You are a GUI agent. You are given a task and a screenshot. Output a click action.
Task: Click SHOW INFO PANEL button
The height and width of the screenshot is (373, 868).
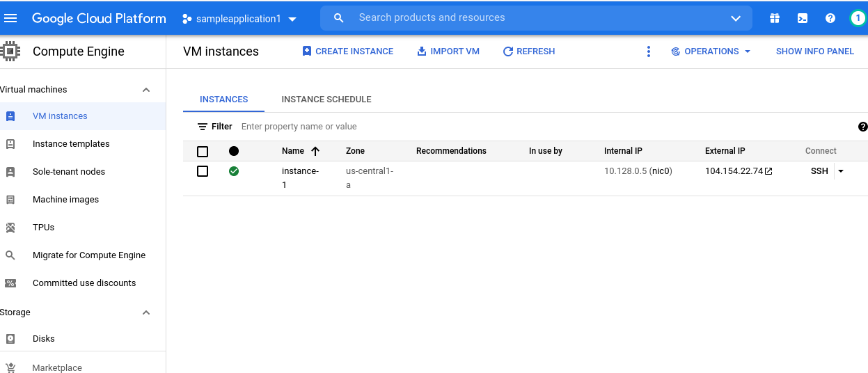[x=815, y=51]
